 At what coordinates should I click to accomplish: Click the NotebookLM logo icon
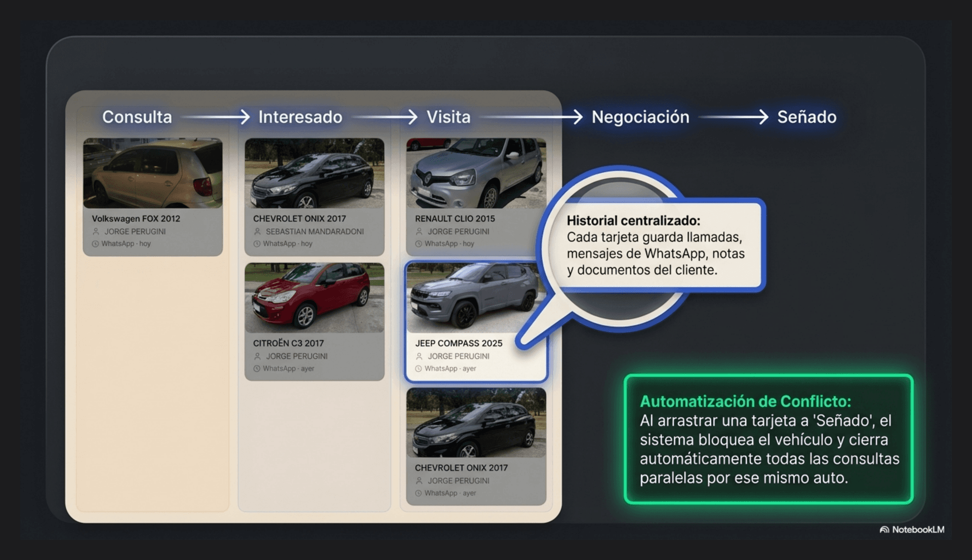pos(884,530)
